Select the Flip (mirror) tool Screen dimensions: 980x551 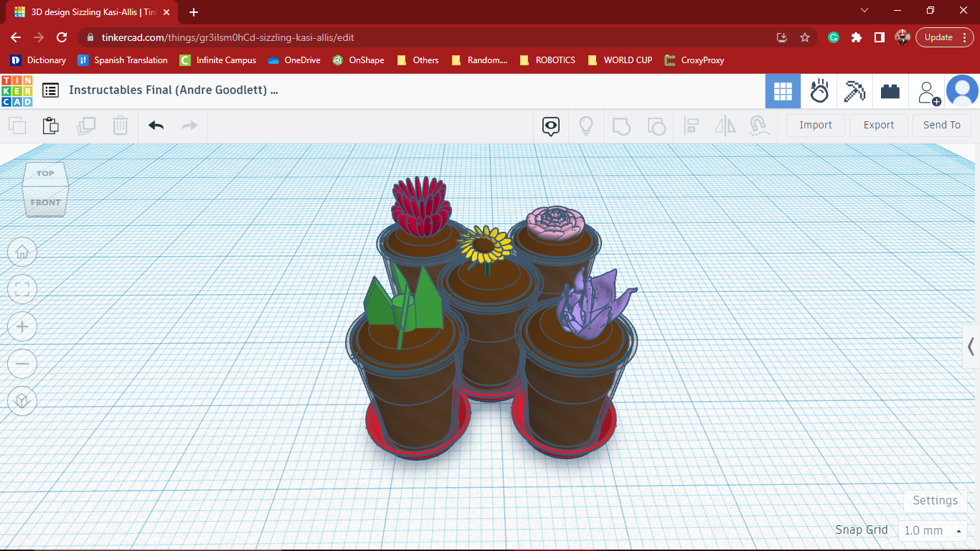tap(725, 126)
